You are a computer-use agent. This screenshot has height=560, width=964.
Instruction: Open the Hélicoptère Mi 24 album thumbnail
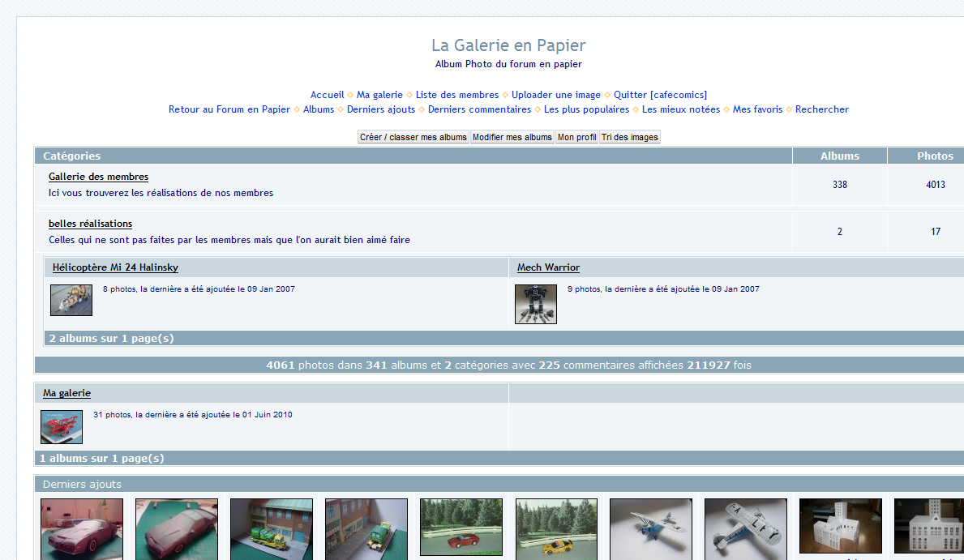[x=71, y=300]
